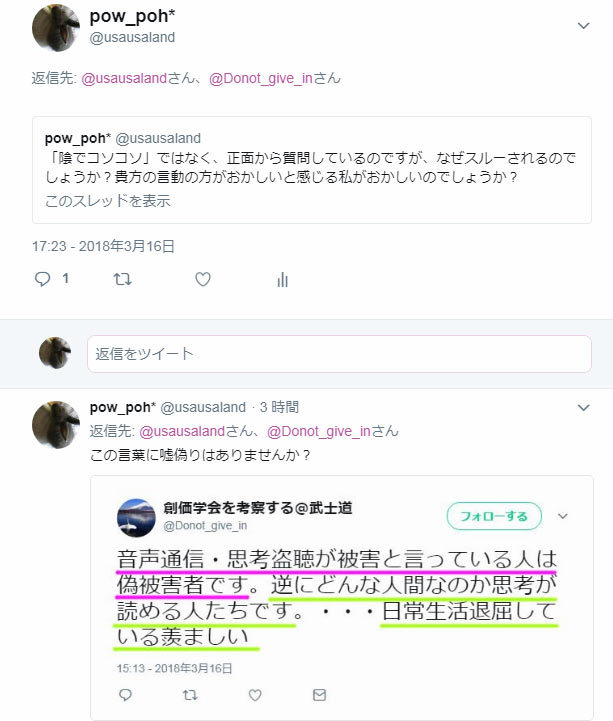Viewport: 613px width, 721px height.
Task: Send embedded tweet via envelope message icon
Action: [x=319, y=694]
